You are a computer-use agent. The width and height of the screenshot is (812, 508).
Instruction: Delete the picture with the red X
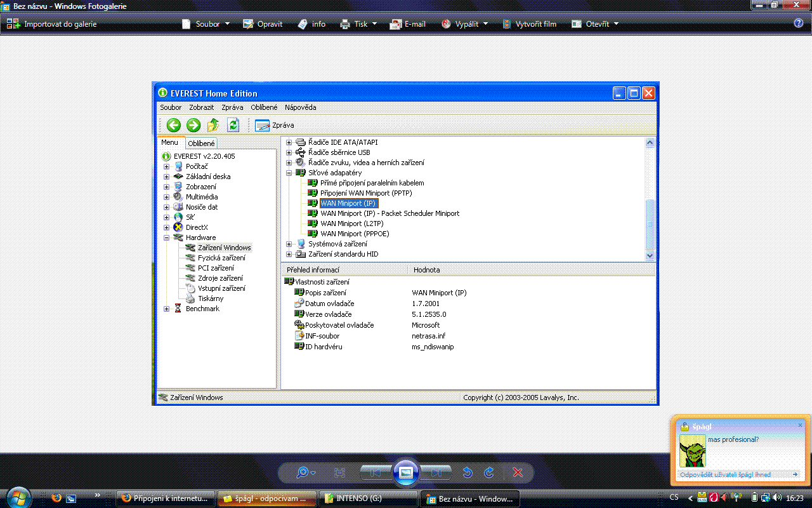517,472
